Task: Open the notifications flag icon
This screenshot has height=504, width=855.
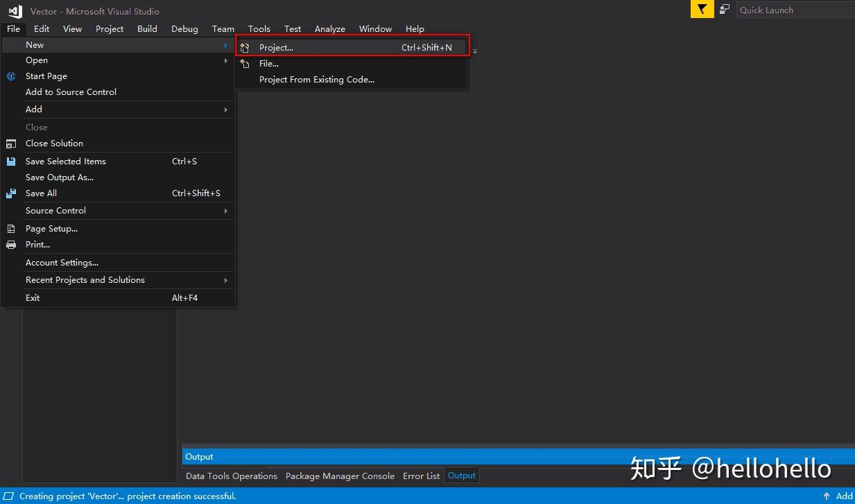Action: coord(702,10)
